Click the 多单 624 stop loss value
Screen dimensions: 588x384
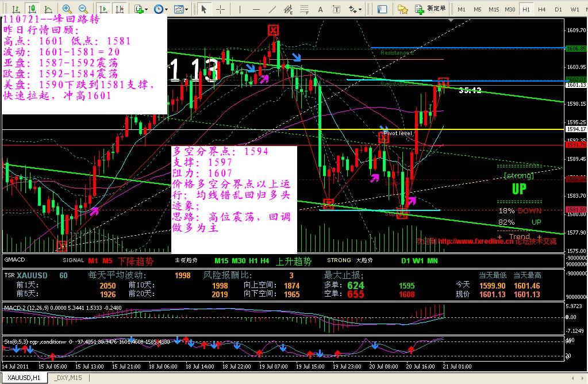(x=355, y=285)
